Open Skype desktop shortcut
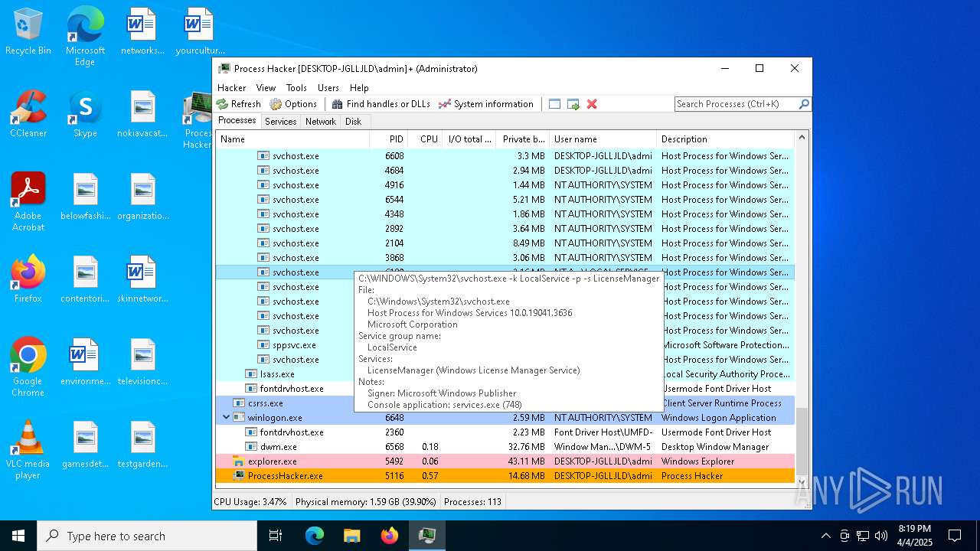The height and width of the screenshot is (551, 980). [85, 114]
